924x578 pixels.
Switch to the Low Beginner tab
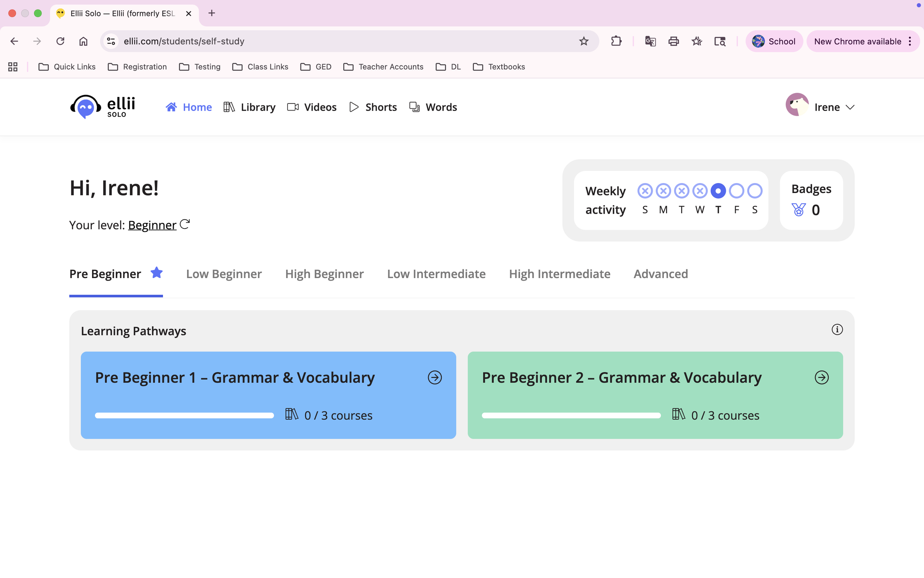click(224, 274)
